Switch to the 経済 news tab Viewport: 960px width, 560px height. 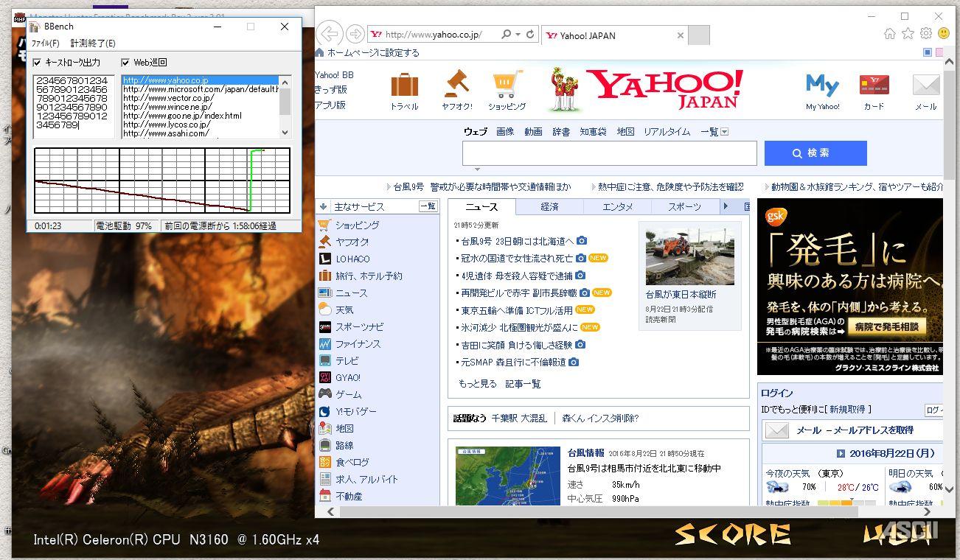tap(549, 207)
